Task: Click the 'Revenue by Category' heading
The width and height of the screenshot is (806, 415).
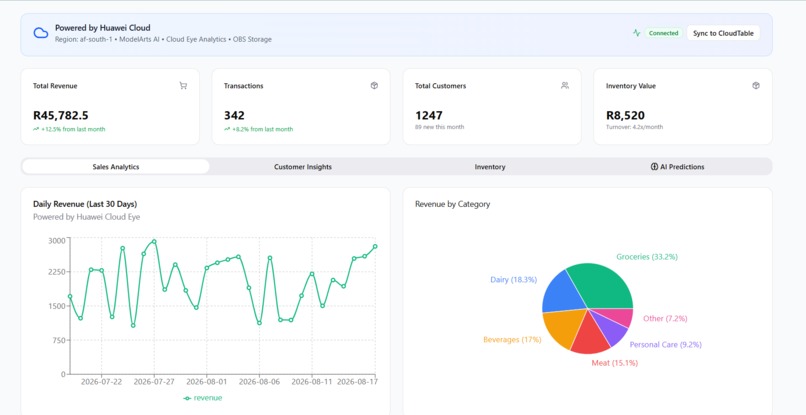Action: (452, 204)
